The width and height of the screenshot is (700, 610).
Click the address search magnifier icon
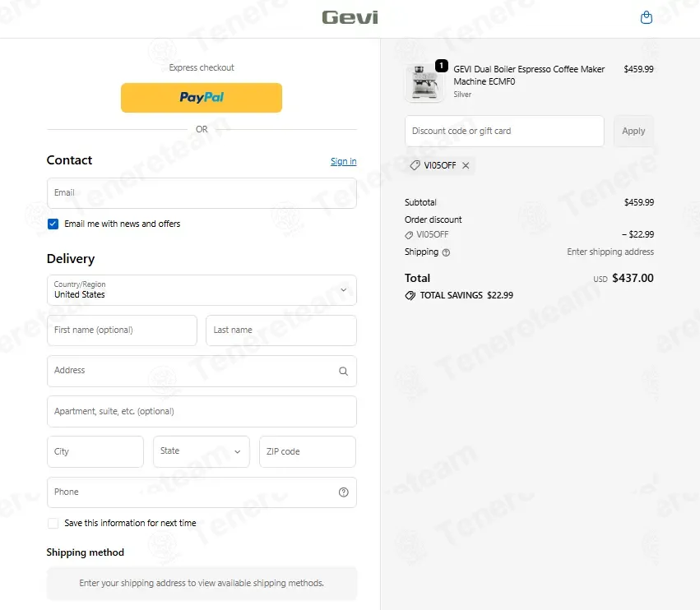point(343,371)
